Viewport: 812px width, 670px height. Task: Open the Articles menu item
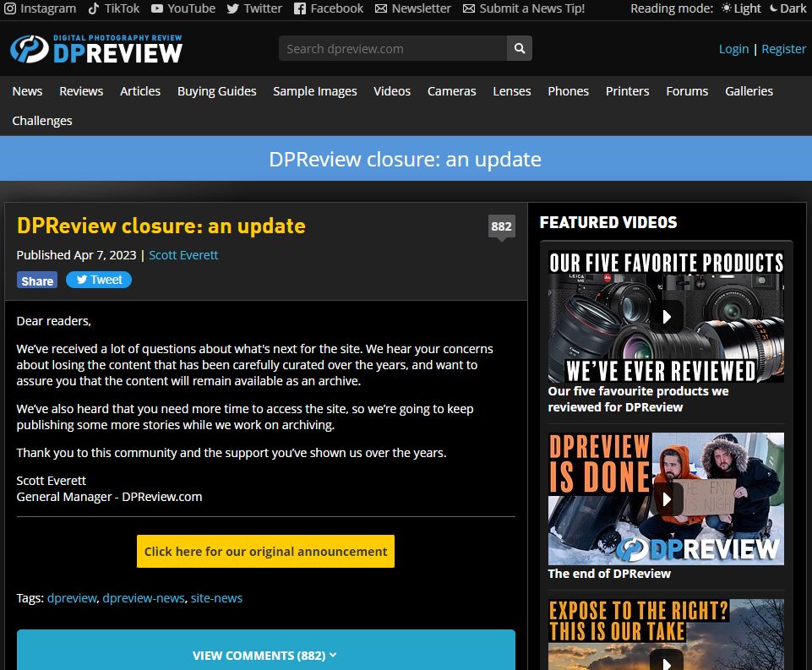(140, 91)
